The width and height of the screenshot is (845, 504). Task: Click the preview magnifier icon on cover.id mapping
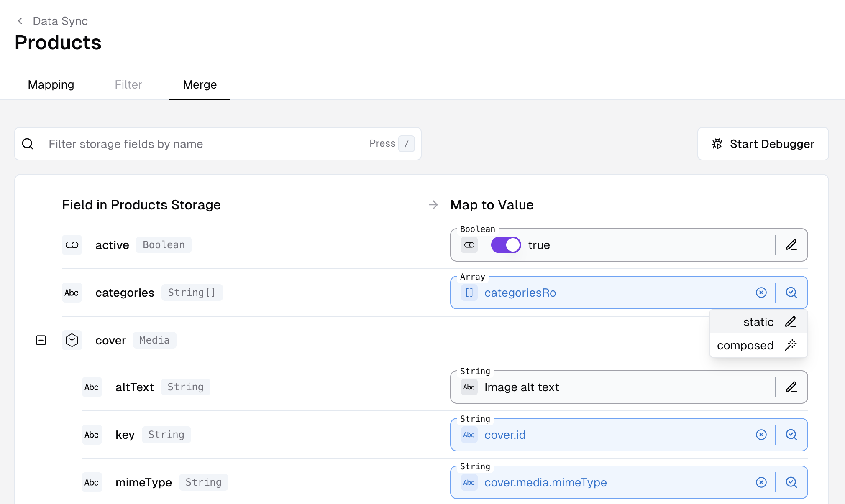[x=791, y=435]
